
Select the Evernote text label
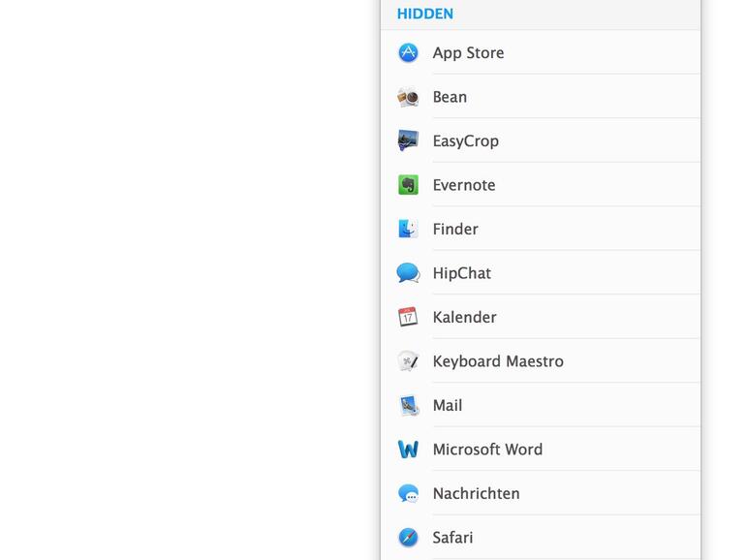pos(464,185)
